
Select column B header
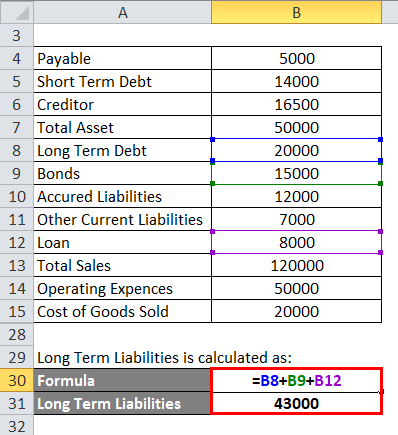coord(296,13)
